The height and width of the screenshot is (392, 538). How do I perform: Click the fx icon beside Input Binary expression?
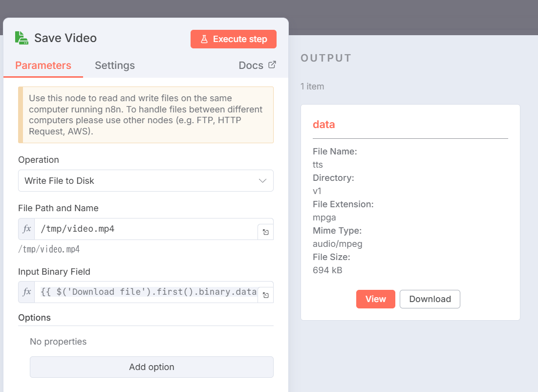[x=27, y=292]
